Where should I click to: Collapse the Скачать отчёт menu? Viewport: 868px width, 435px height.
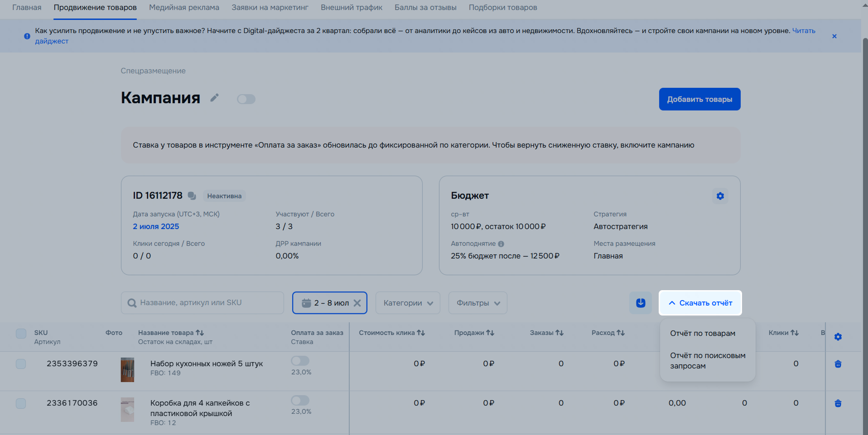(x=700, y=303)
